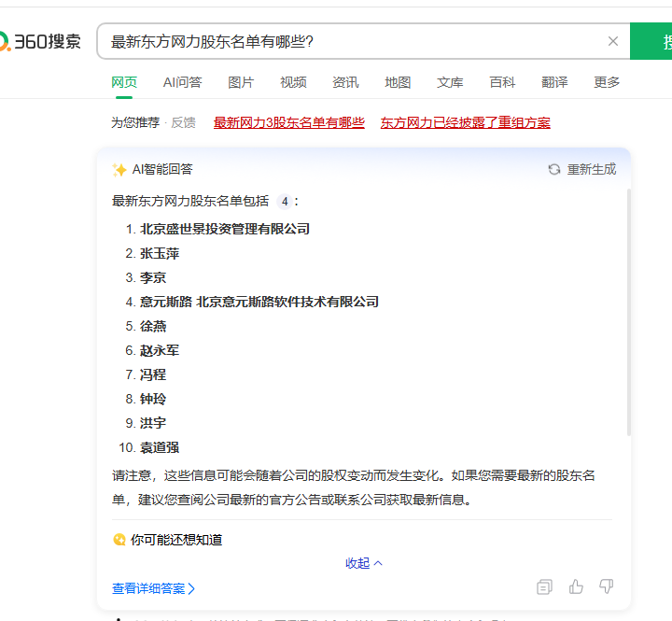Open suggestion 东方网力已经披露了重组方案

pyautogui.click(x=466, y=122)
